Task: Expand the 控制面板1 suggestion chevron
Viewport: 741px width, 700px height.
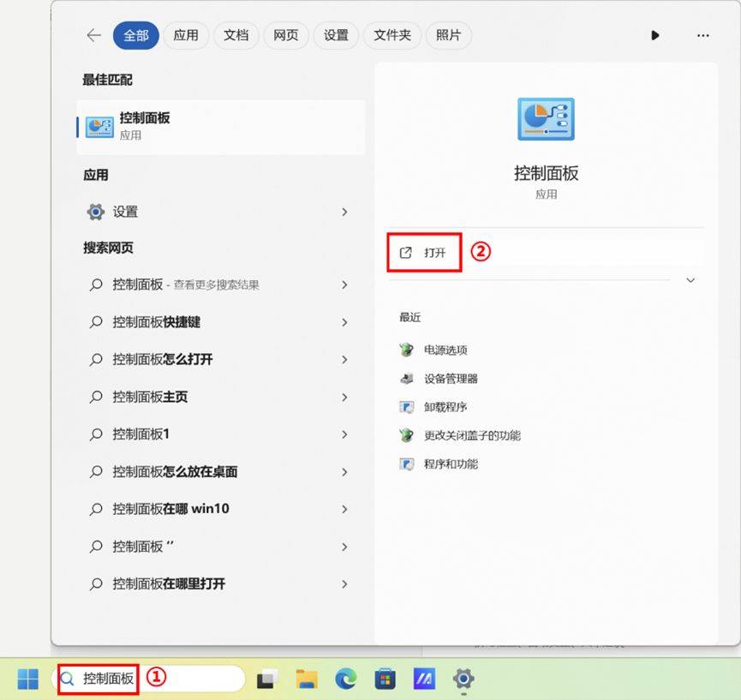Action: 344,434
